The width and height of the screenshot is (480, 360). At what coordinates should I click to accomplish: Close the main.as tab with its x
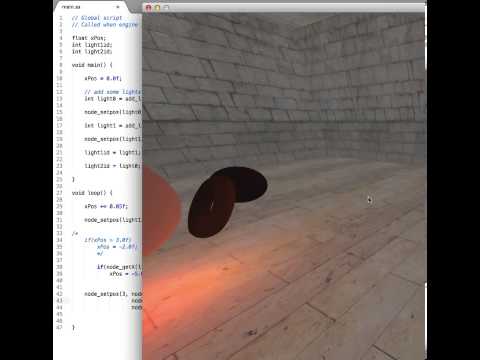coord(118,7)
